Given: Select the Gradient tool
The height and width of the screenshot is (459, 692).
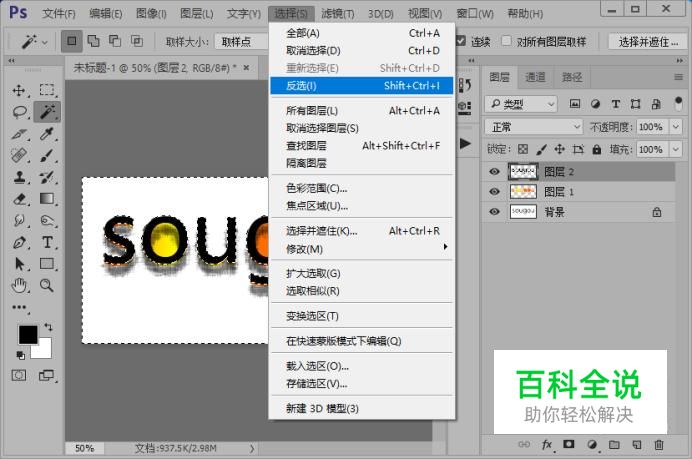Looking at the screenshot, I should coord(47,199).
